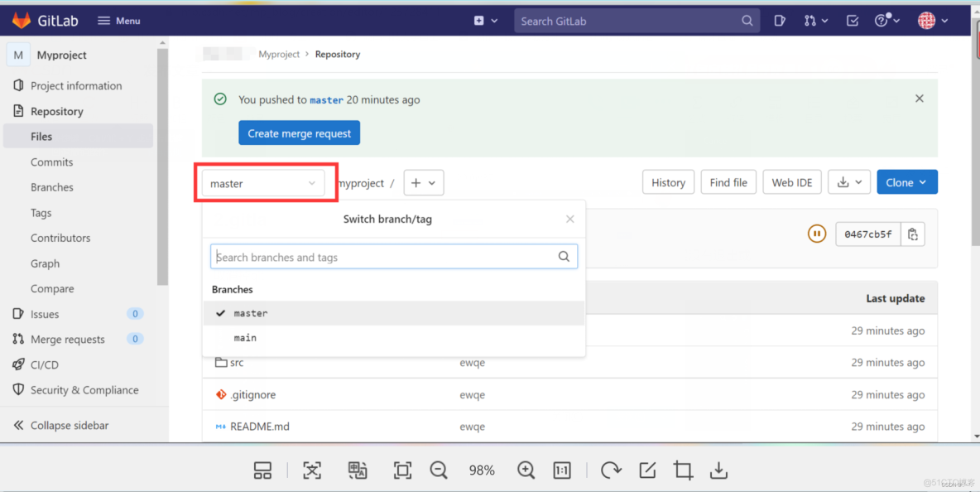This screenshot has width=980, height=492.
Task: Open Merge requests in the sidebar
Action: click(x=68, y=339)
